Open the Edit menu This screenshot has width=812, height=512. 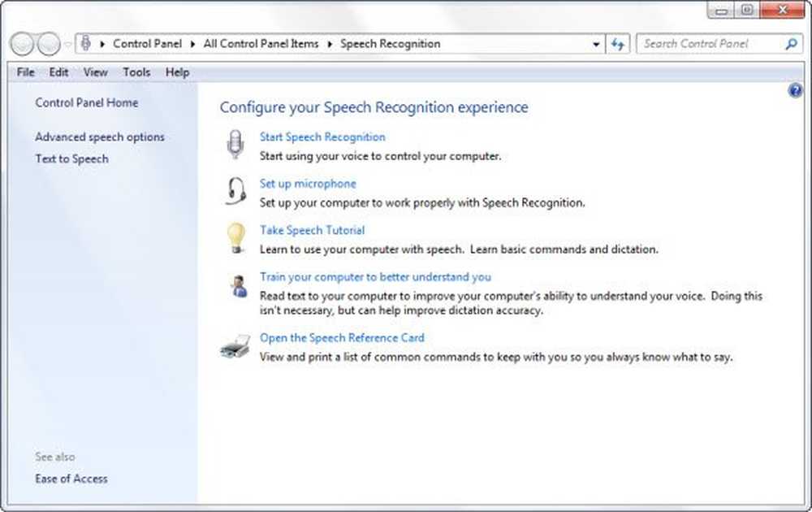coord(58,72)
